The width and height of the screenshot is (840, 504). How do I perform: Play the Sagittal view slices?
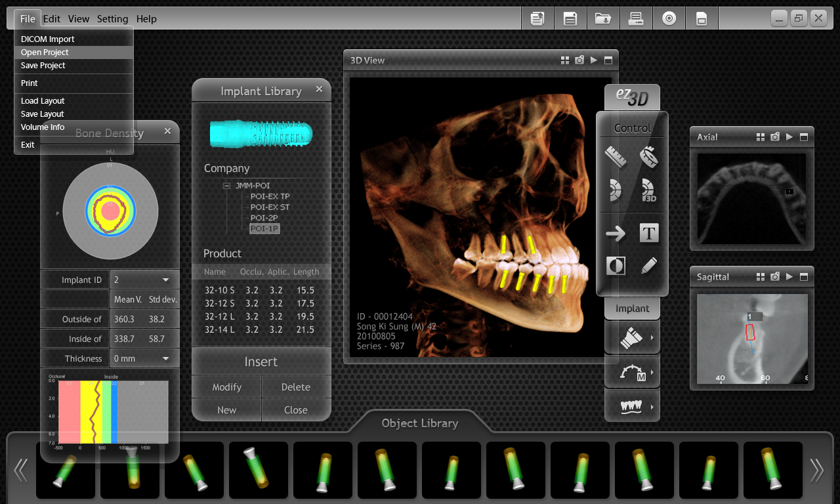click(x=789, y=277)
